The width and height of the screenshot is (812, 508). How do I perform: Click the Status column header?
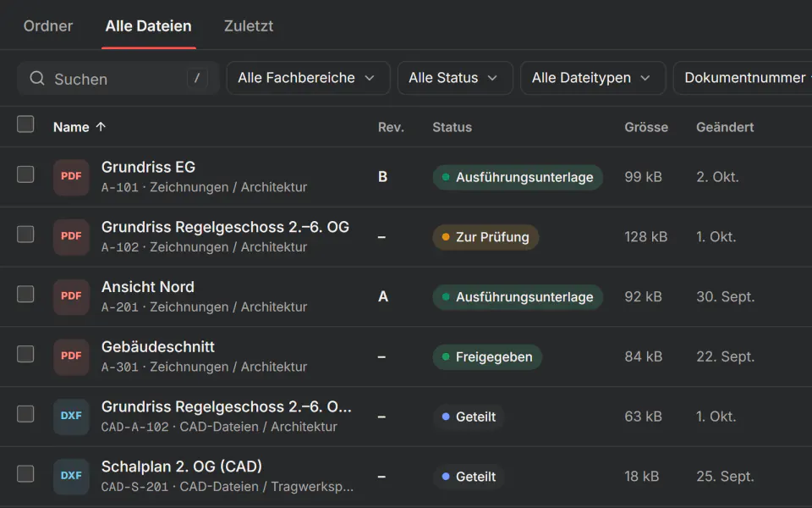coord(452,127)
